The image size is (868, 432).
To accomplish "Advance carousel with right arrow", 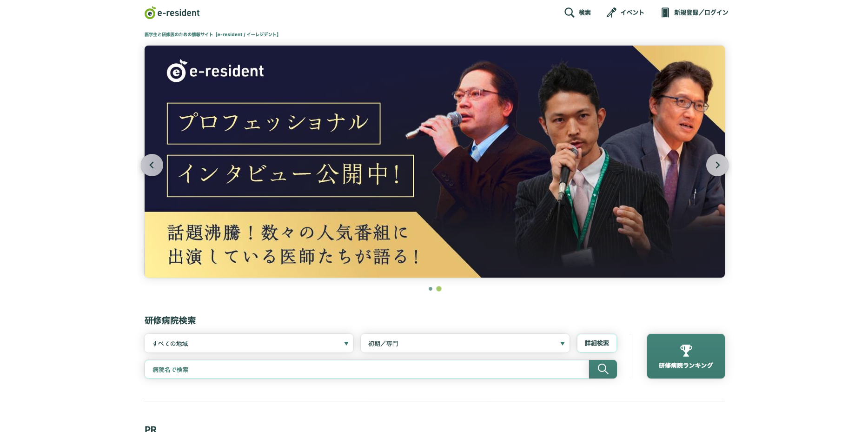I will (x=717, y=165).
